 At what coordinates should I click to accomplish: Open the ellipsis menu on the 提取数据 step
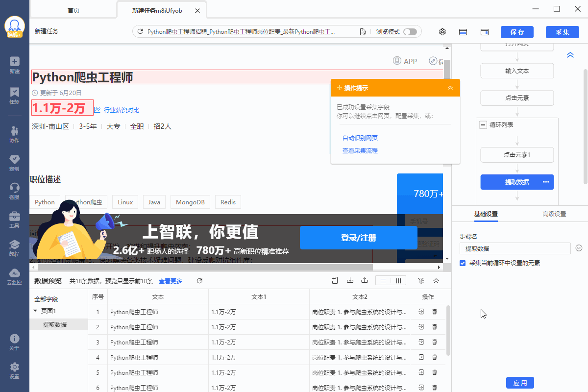coord(546,182)
